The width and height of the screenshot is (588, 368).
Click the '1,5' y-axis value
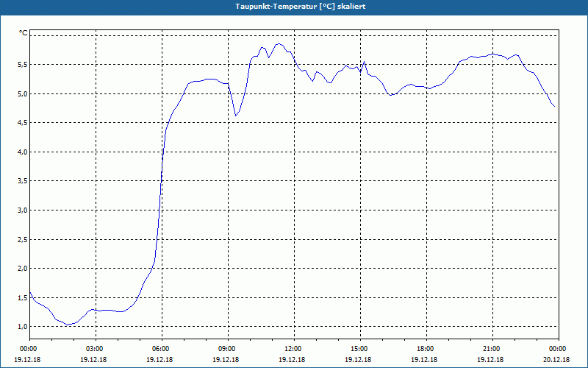(23, 298)
